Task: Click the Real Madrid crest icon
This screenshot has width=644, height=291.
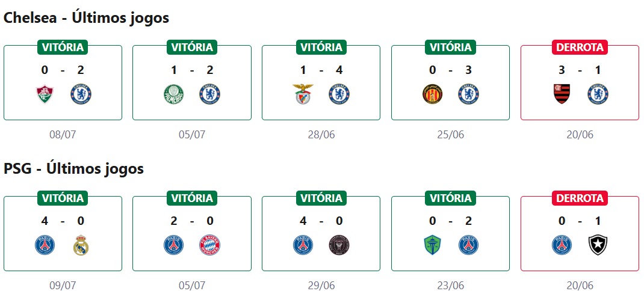Action: tap(81, 245)
